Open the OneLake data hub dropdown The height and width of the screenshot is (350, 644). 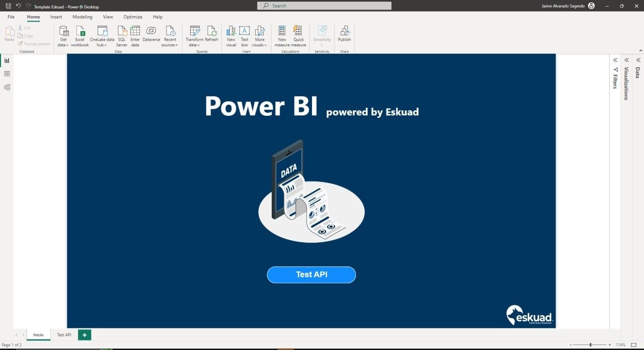[102, 36]
